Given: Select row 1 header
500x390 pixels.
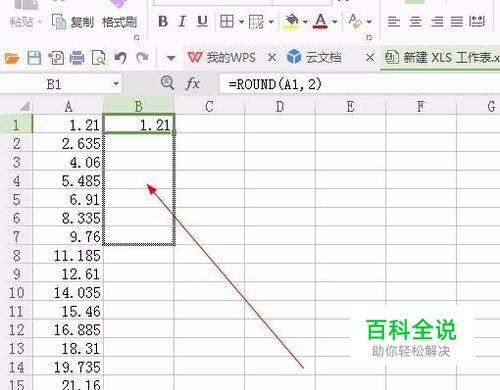Looking at the screenshot, I should (x=16, y=125).
